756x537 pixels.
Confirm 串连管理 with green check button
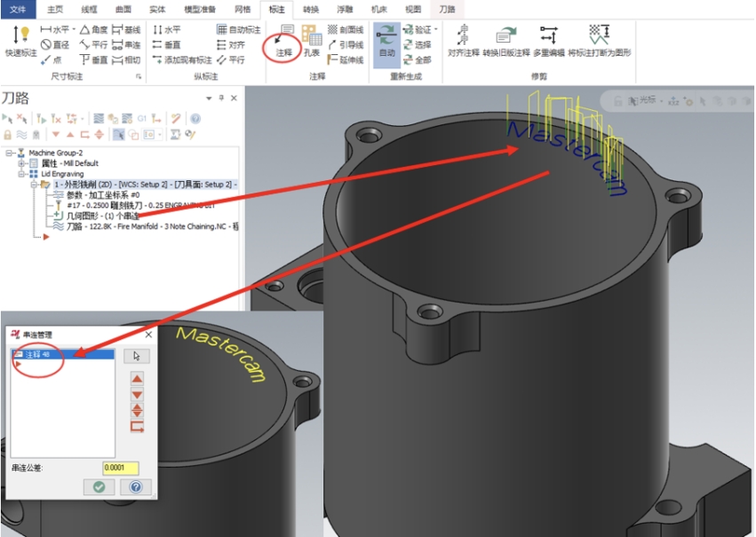[99, 487]
